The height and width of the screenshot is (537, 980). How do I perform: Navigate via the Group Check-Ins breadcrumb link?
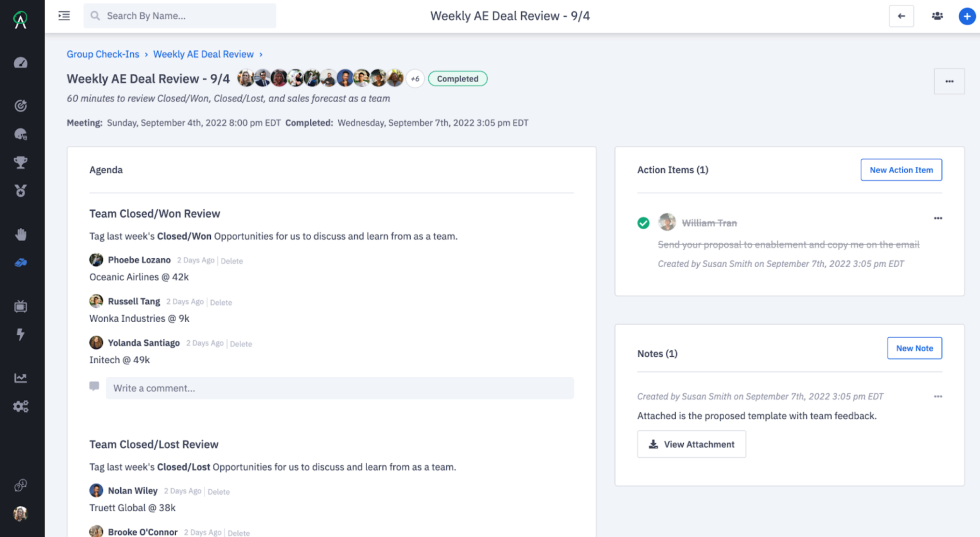click(x=103, y=54)
